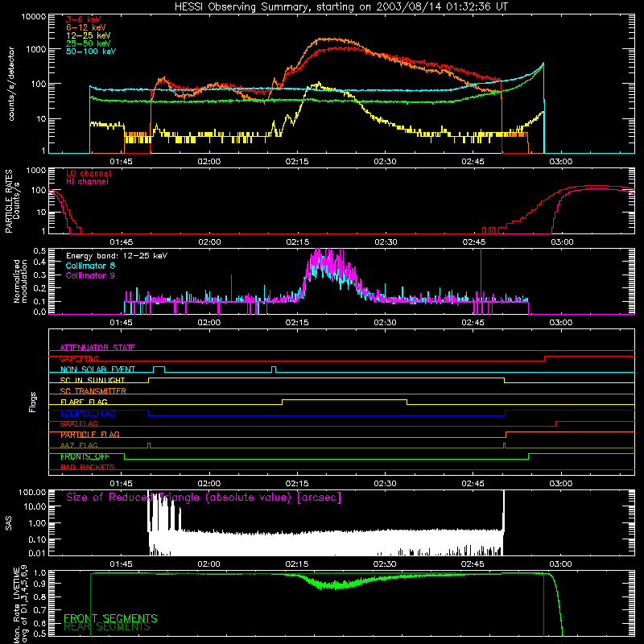Click the 100.00 tick on SAS plot
Viewport: 644px width, 644px height.
pyautogui.click(x=32, y=492)
